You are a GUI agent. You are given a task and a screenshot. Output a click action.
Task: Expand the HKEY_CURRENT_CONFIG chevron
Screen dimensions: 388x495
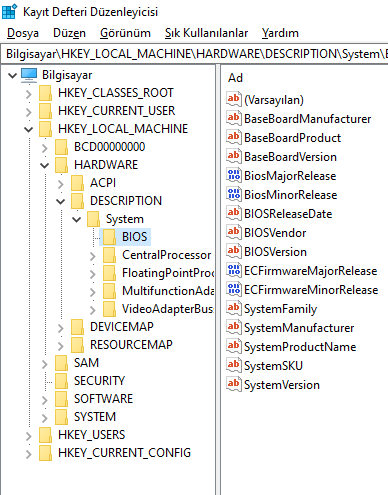29,454
